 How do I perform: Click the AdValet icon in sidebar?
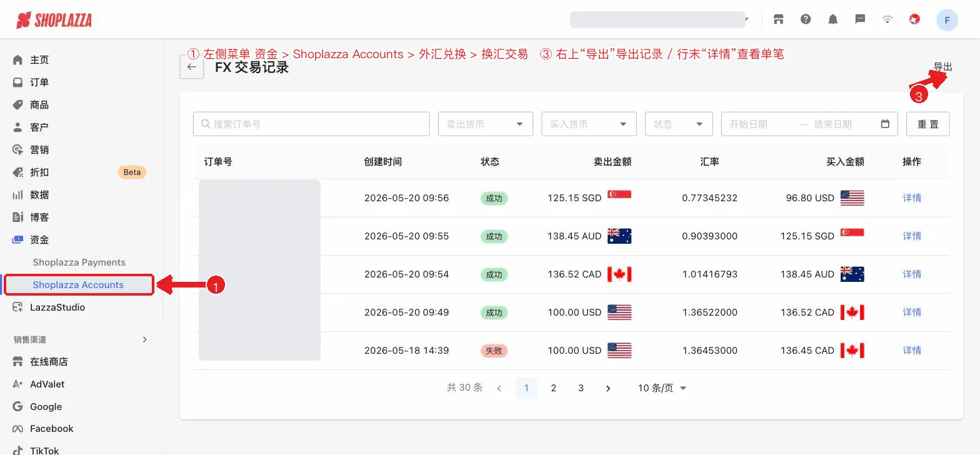18,384
